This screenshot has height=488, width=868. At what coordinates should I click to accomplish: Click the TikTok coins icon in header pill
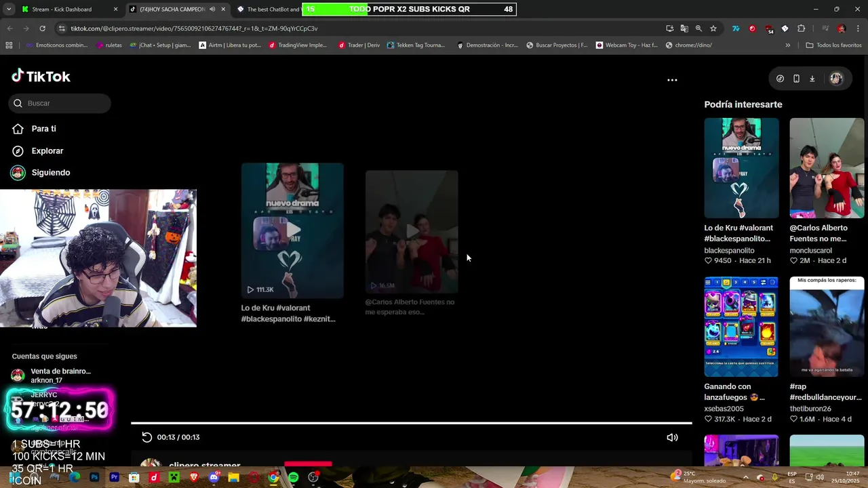point(780,79)
